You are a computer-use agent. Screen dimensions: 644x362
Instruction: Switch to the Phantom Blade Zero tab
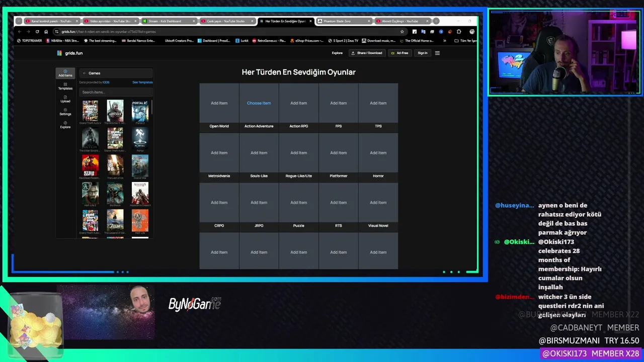pos(344,21)
